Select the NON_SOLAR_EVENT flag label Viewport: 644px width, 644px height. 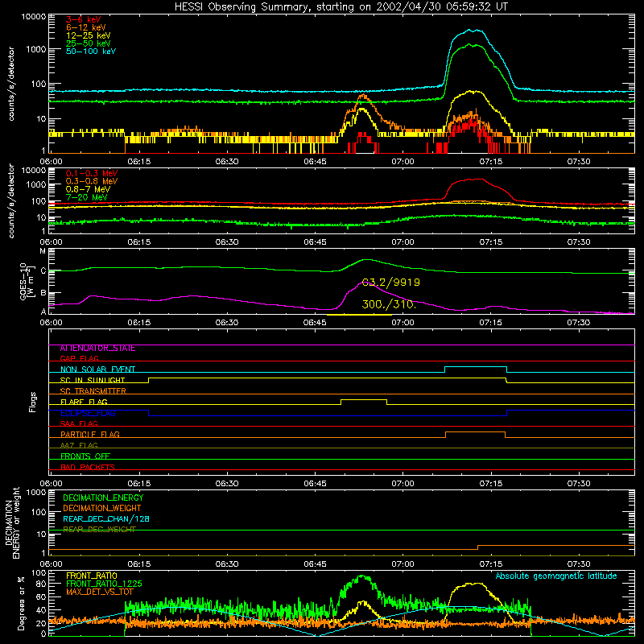[97, 369]
